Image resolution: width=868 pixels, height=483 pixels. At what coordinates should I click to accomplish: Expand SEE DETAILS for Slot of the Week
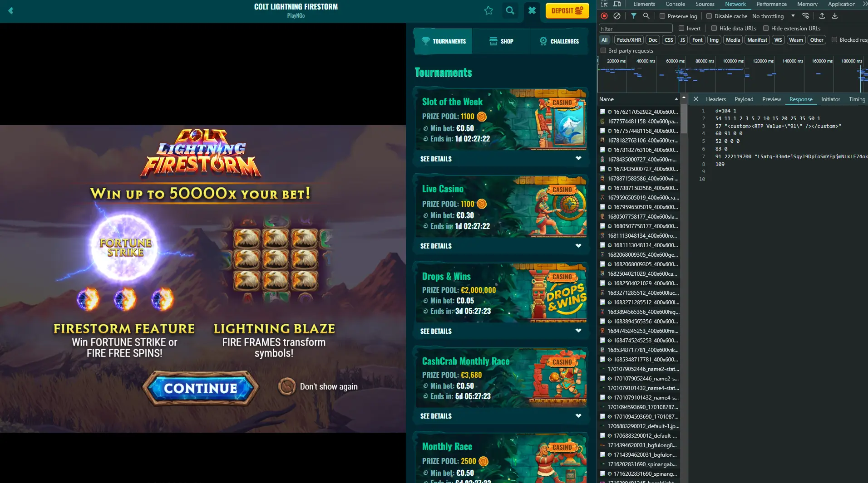(x=501, y=159)
